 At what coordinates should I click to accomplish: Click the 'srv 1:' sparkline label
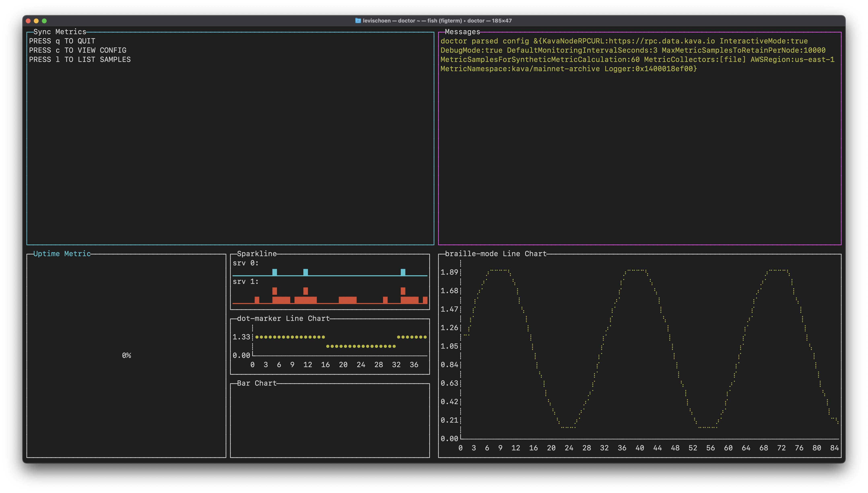(x=246, y=281)
